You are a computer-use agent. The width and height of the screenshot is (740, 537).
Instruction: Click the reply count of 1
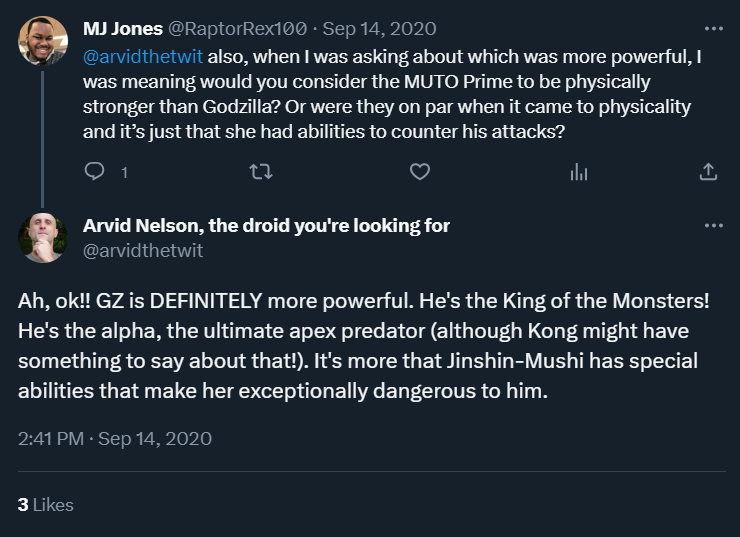(x=124, y=172)
